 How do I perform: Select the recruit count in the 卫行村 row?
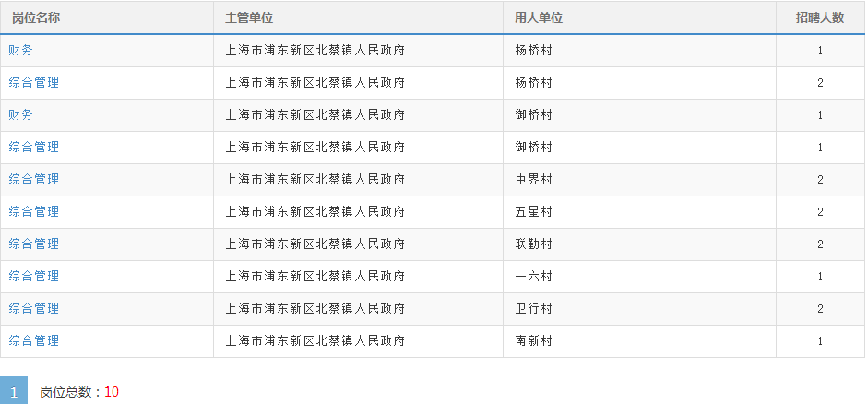point(820,309)
